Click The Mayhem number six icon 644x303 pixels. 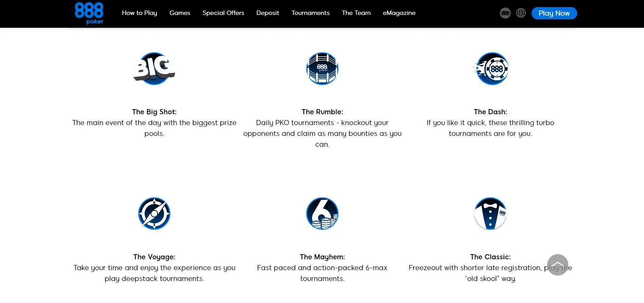322,214
